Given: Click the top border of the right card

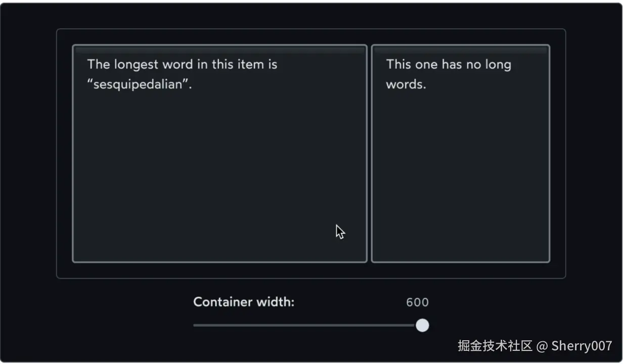Looking at the screenshot, I should click(x=460, y=45).
